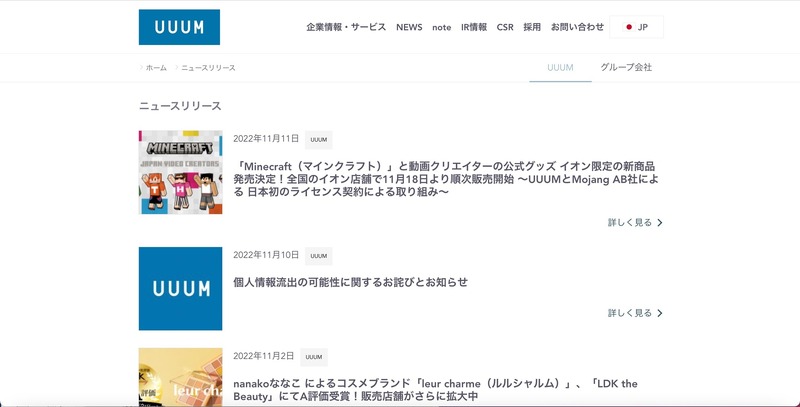Navigate to the 採用 page
Screen dimensions: 800x407
532,27
